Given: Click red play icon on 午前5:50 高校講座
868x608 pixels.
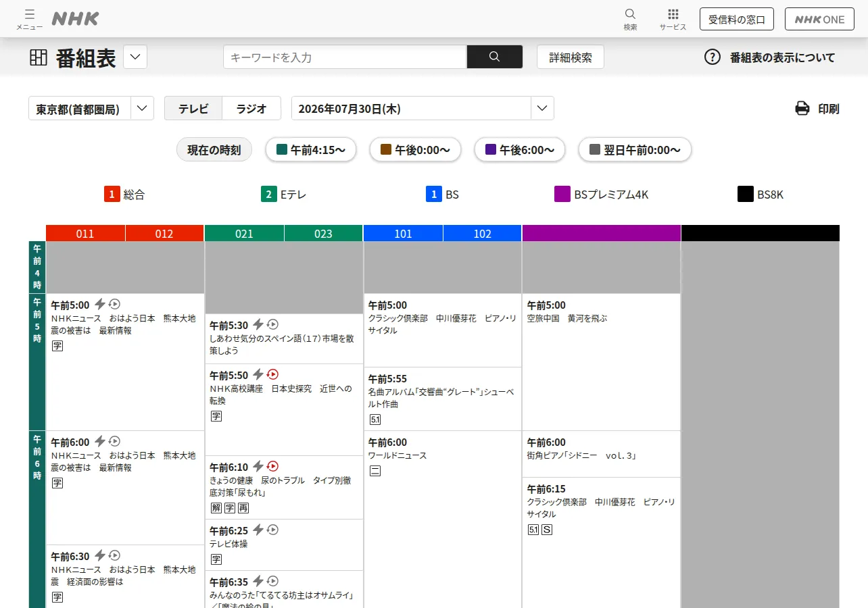Looking at the screenshot, I should tap(273, 374).
